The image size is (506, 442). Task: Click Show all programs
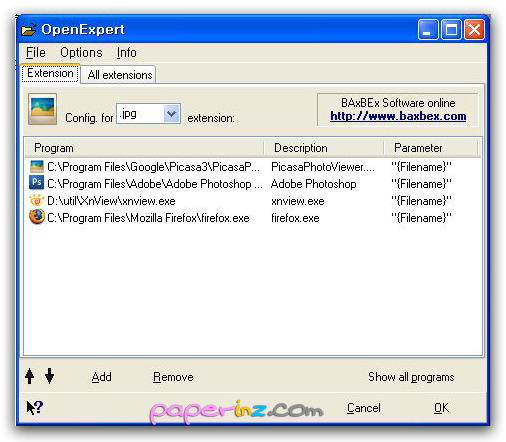(411, 377)
